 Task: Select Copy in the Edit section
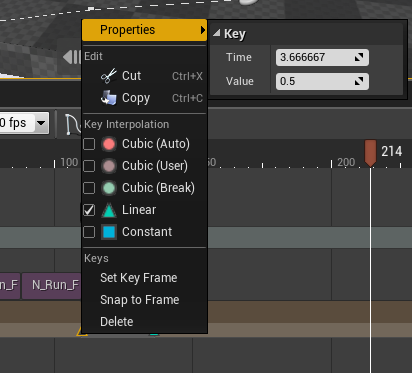[144, 98]
